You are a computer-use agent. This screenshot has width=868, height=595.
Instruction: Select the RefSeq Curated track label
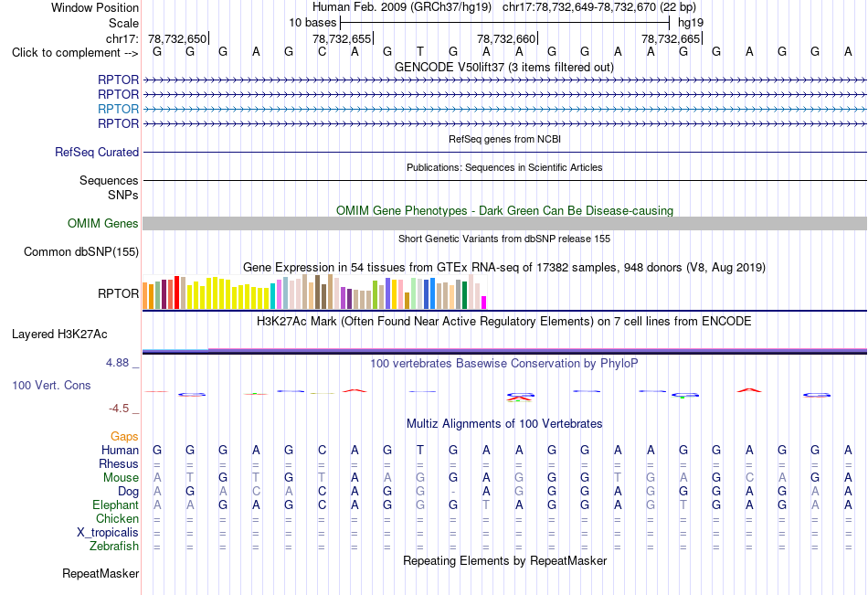point(97,153)
